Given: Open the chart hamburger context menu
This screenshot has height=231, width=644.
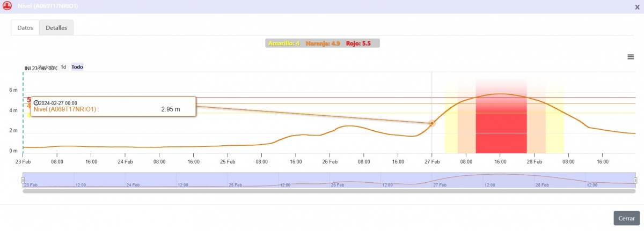Looking at the screenshot, I should point(631,57).
